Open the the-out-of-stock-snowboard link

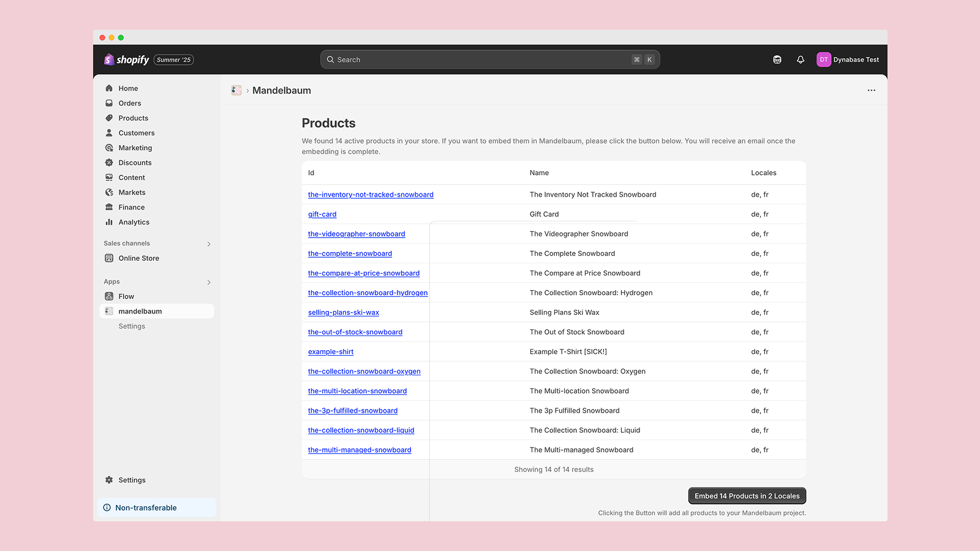(355, 332)
